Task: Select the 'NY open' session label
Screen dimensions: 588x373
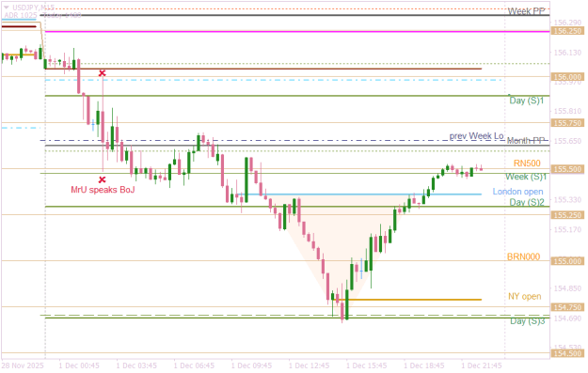Action: point(525,297)
